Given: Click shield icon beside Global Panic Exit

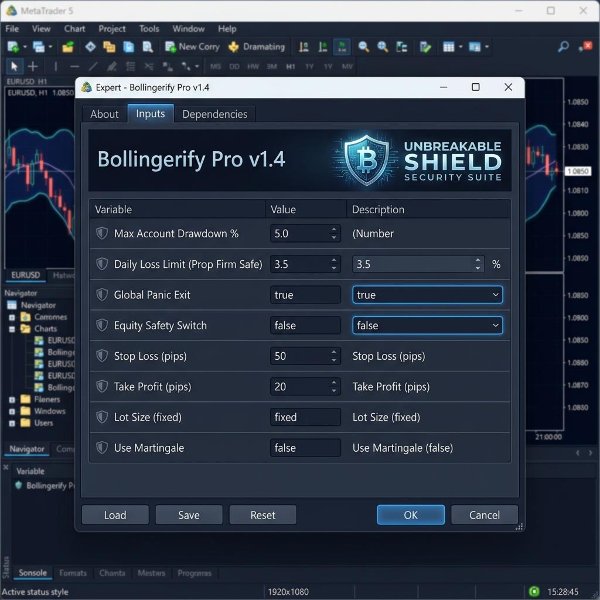Looking at the screenshot, I should (x=102, y=295).
